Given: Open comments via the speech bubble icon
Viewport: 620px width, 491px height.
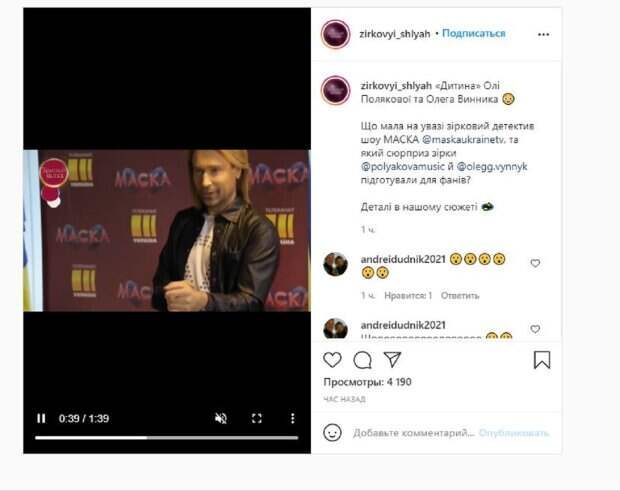Looking at the screenshot, I should coord(362,360).
